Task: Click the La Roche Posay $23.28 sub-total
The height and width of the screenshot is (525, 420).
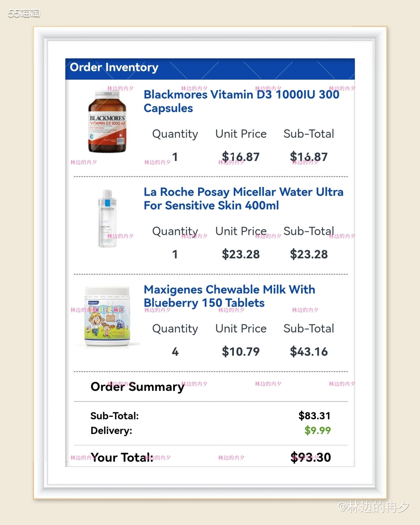Action: pos(309,254)
